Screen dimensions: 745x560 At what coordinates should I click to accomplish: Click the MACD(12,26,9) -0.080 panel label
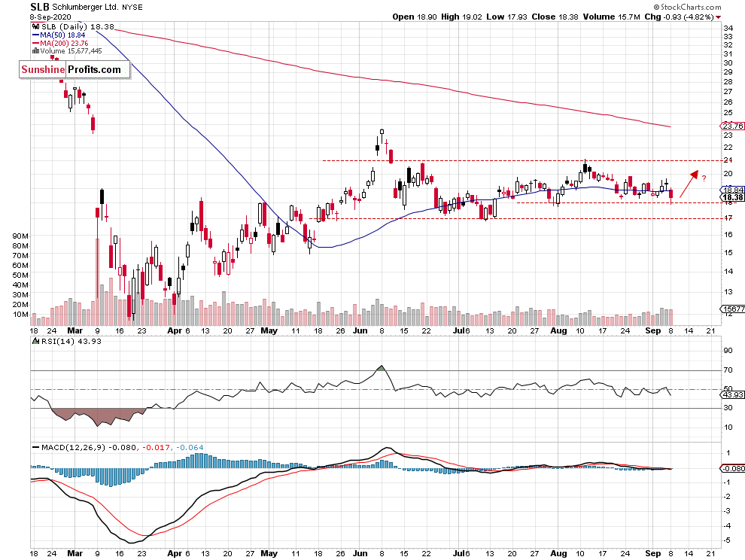pos(89,447)
